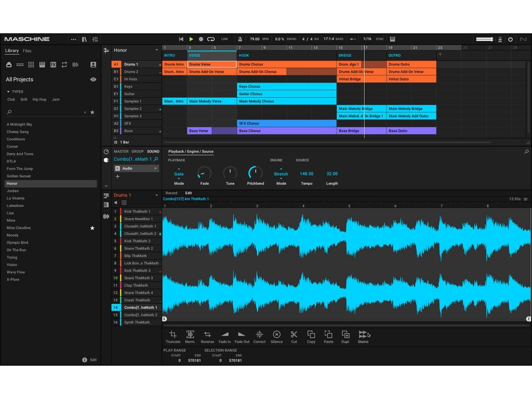Click the Correct DC tool

click(x=259, y=337)
